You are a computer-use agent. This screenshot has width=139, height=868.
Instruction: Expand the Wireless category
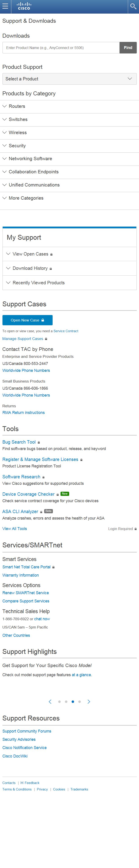coord(18,133)
